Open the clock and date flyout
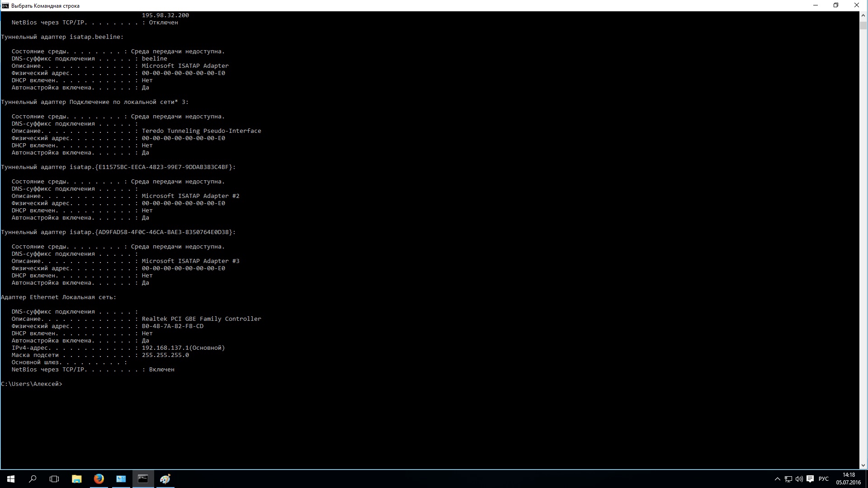This screenshot has height=488, width=868. pos(848,479)
